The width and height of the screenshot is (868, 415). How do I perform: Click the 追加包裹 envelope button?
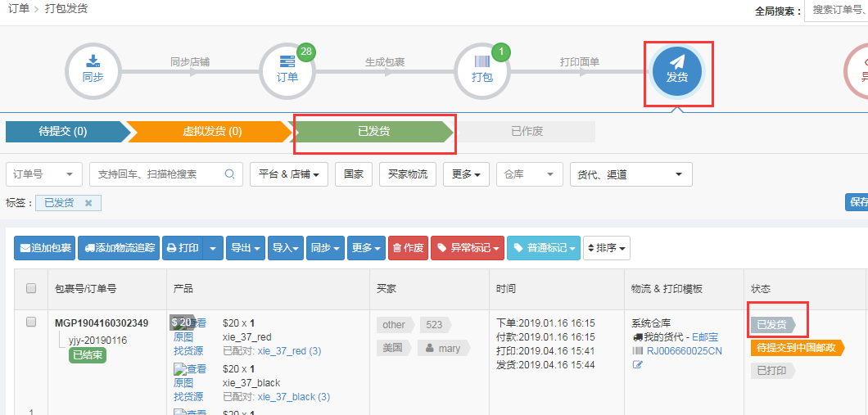[45, 248]
